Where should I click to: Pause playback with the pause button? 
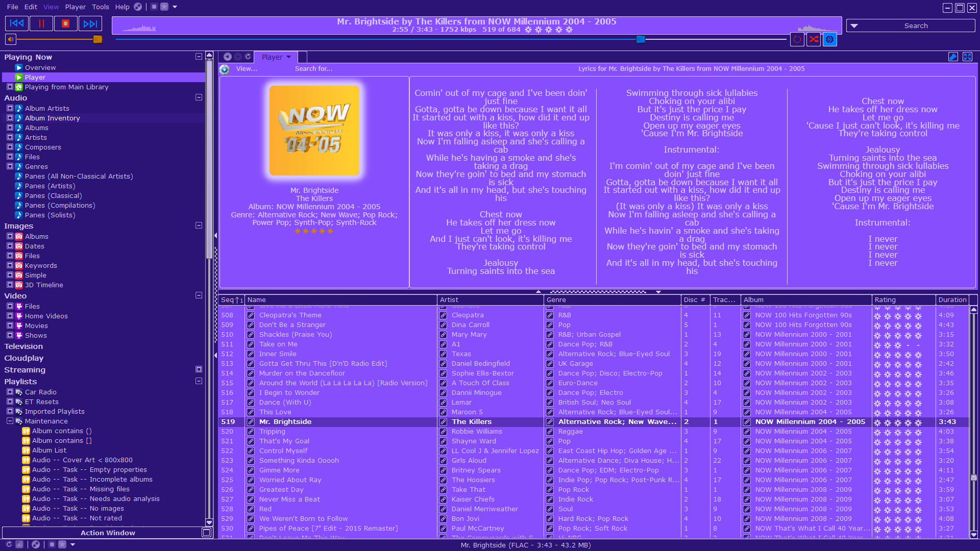tap(41, 23)
